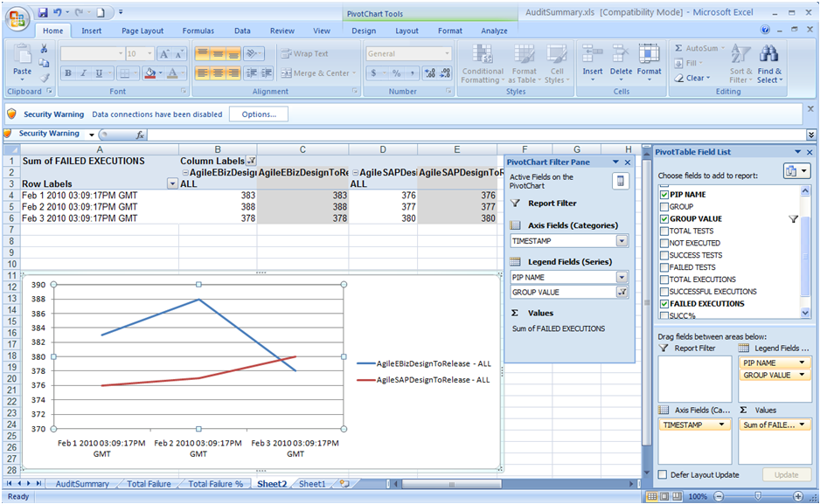
Task: Open GROUP VALUE filter dropdown in Filter Pane
Action: pyautogui.click(x=622, y=292)
